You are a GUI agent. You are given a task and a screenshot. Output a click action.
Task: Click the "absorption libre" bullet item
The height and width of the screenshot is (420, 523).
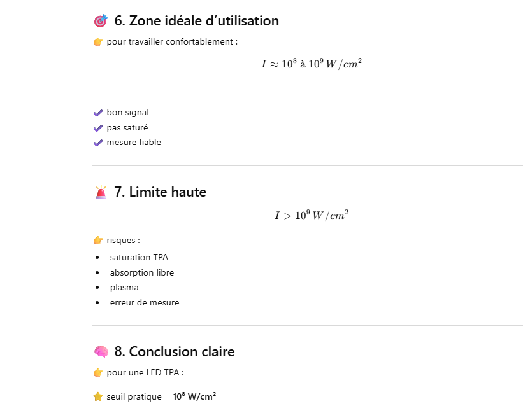[141, 272]
